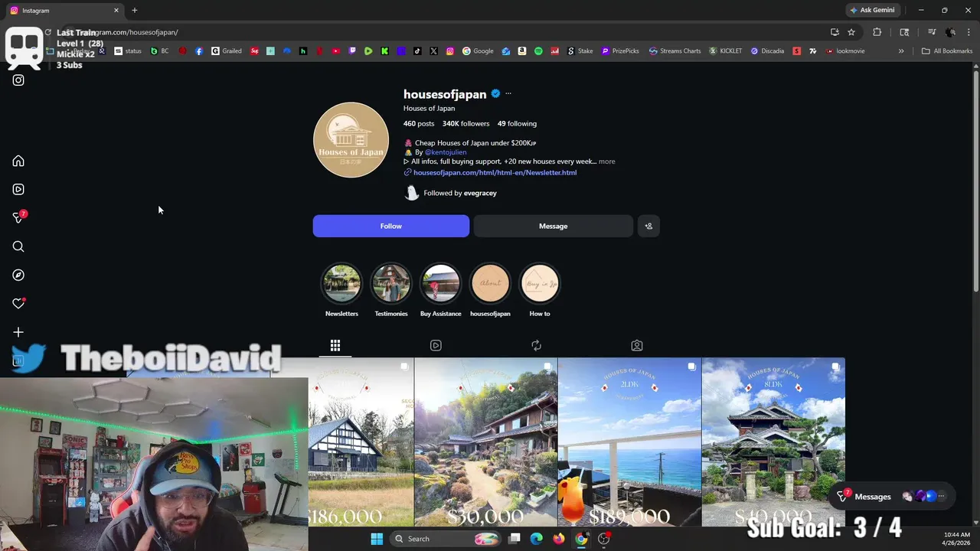Open the $30,000 house post
980x551 pixels.
(485, 442)
